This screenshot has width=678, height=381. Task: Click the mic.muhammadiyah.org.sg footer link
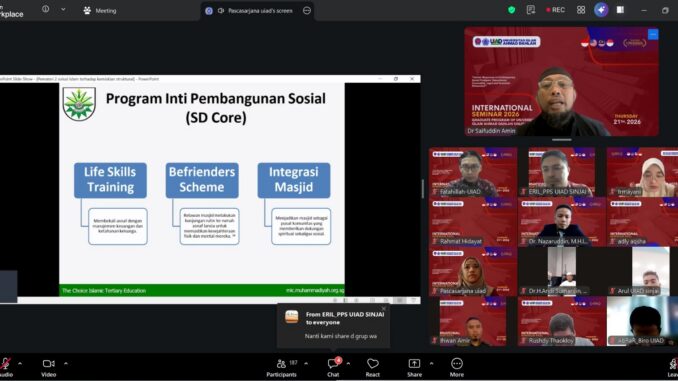315,290
